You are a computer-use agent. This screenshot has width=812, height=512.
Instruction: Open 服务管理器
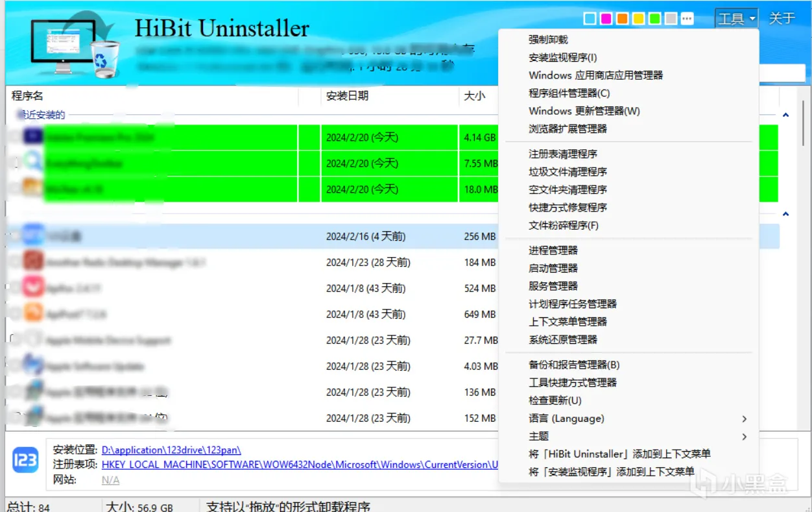pos(553,286)
